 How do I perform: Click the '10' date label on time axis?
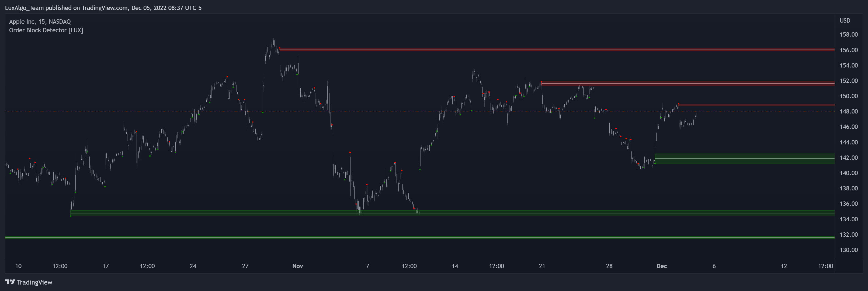(x=18, y=266)
